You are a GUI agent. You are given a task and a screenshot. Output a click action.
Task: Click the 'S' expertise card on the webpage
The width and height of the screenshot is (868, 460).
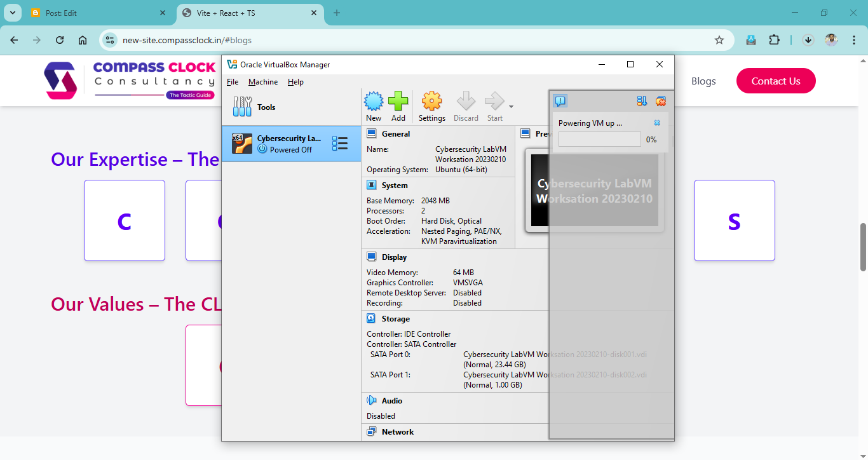(735, 220)
